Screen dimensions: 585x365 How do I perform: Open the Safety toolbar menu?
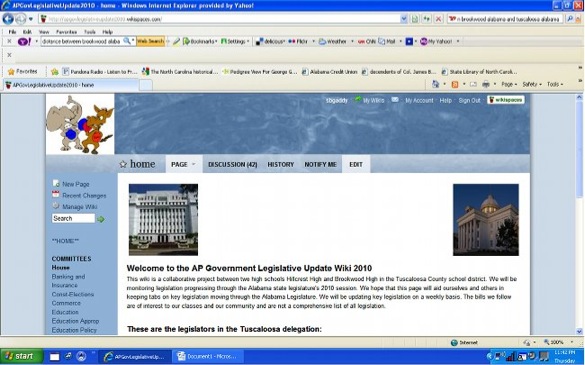pos(531,84)
